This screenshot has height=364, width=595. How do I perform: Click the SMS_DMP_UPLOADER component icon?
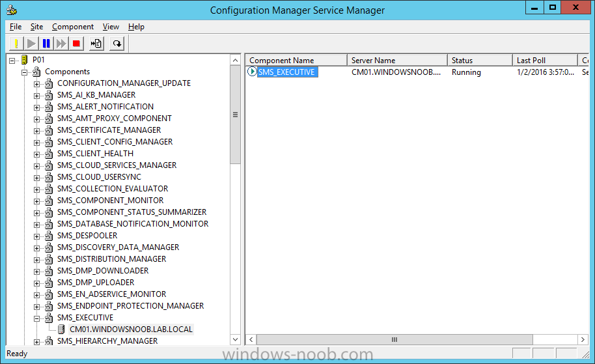(x=49, y=283)
